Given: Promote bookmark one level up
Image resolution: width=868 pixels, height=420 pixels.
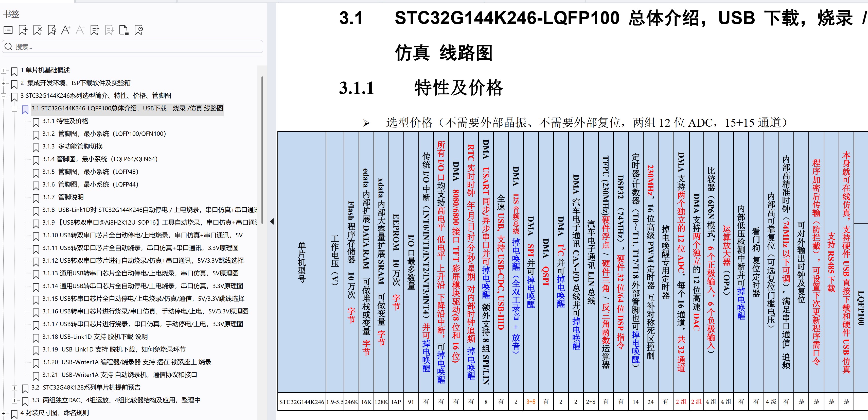Looking at the screenshot, I should click(95, 30).
